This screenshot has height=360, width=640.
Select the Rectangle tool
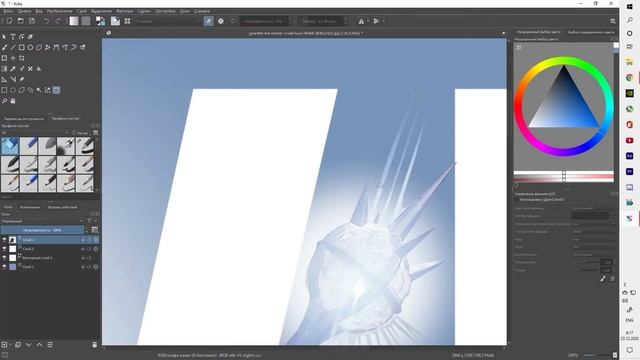point(22,47)
